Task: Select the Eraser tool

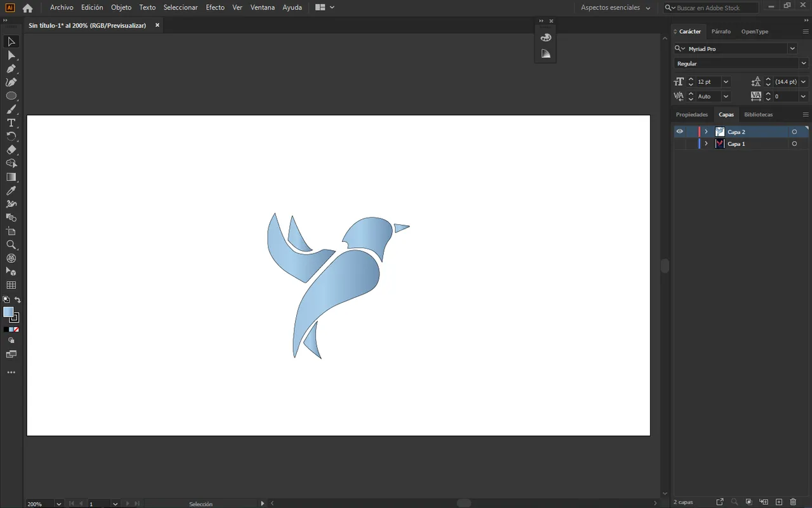Action: [x=11, y=150]
